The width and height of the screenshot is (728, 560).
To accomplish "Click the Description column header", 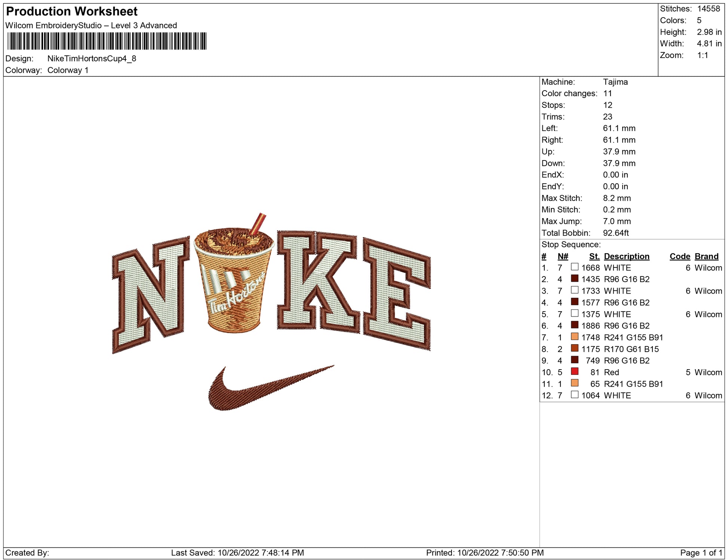I will tap(626, 256).
